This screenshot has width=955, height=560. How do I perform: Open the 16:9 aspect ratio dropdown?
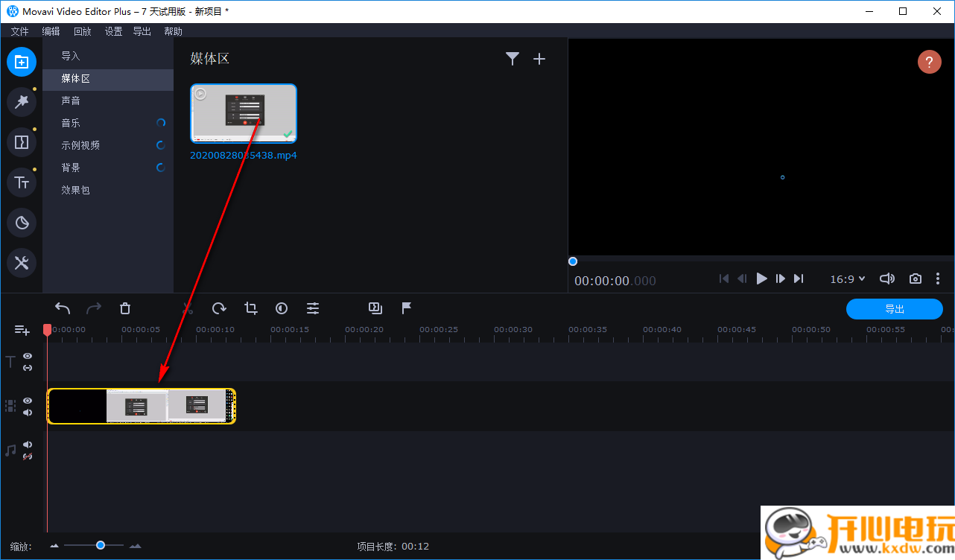click(848, 279)
